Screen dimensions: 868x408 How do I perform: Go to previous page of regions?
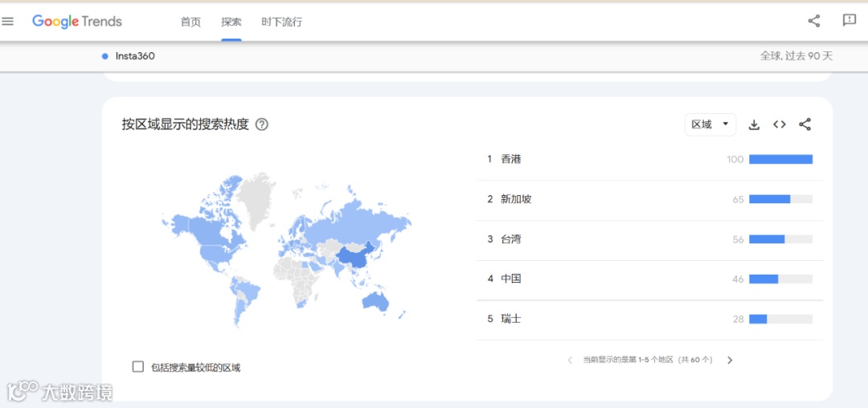[x=570, y=360]
